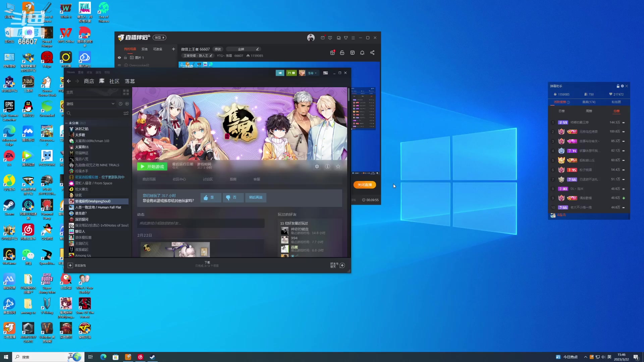Image resolution: width=644 pixels, height=362 pixels.
Task: Click 稍后再说 to postpone recommendation
Action: (x=256, y=198)
